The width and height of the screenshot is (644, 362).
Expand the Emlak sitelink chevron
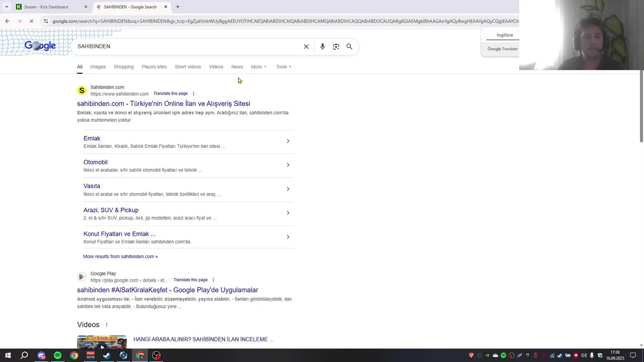tap(288, 141)
